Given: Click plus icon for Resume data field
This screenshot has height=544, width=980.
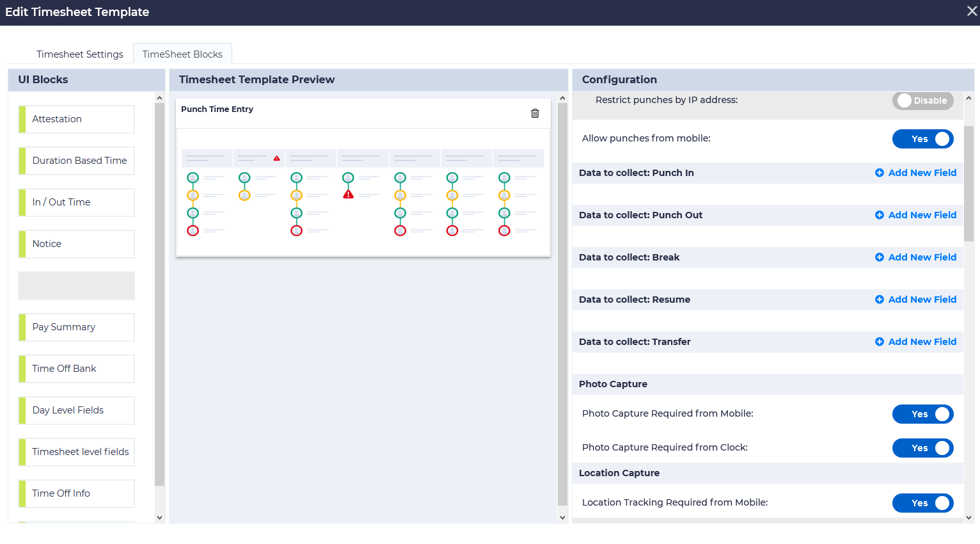Looking at the screenshot, I should (x=879, y=300).
